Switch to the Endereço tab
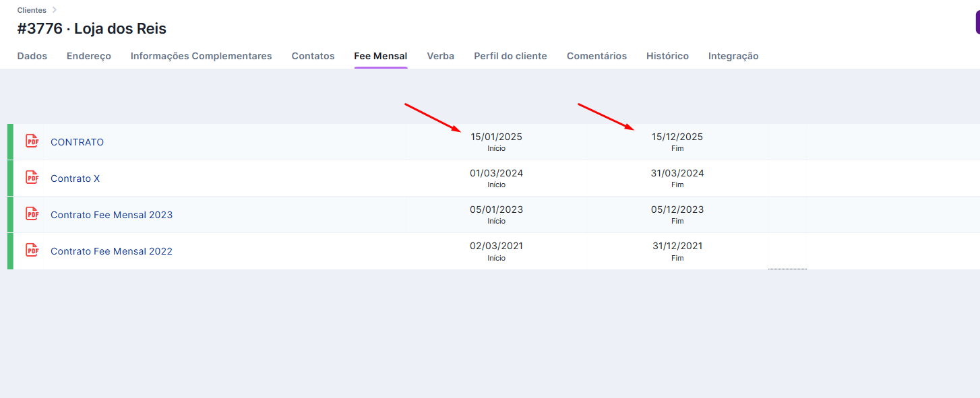 89,56
